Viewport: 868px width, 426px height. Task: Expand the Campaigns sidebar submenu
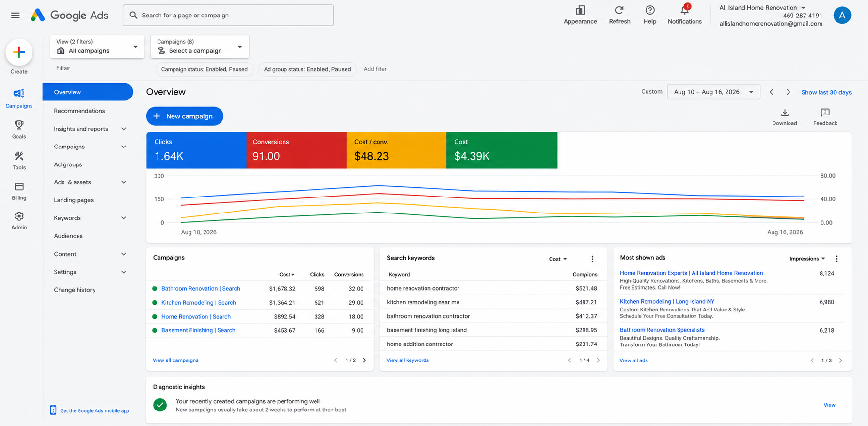click(x=124, y=147)
